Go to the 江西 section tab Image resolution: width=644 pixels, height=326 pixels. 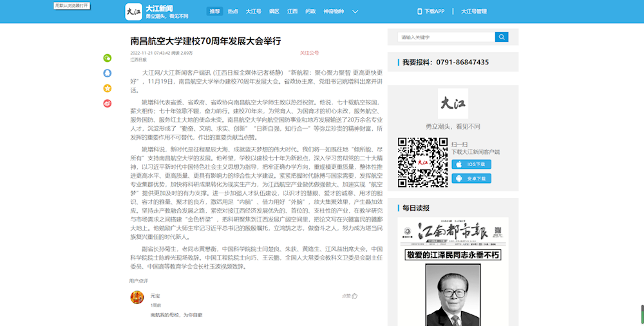click(x=292, y=12)
